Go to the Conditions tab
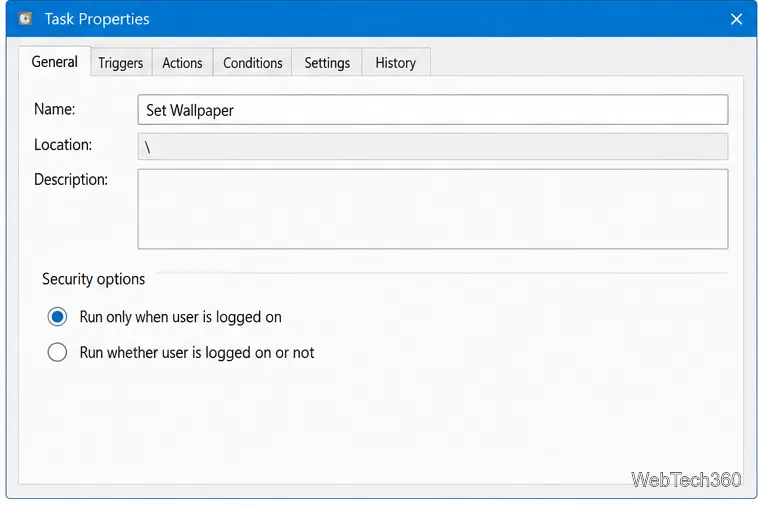758x506 pixels. pos(252,63)
